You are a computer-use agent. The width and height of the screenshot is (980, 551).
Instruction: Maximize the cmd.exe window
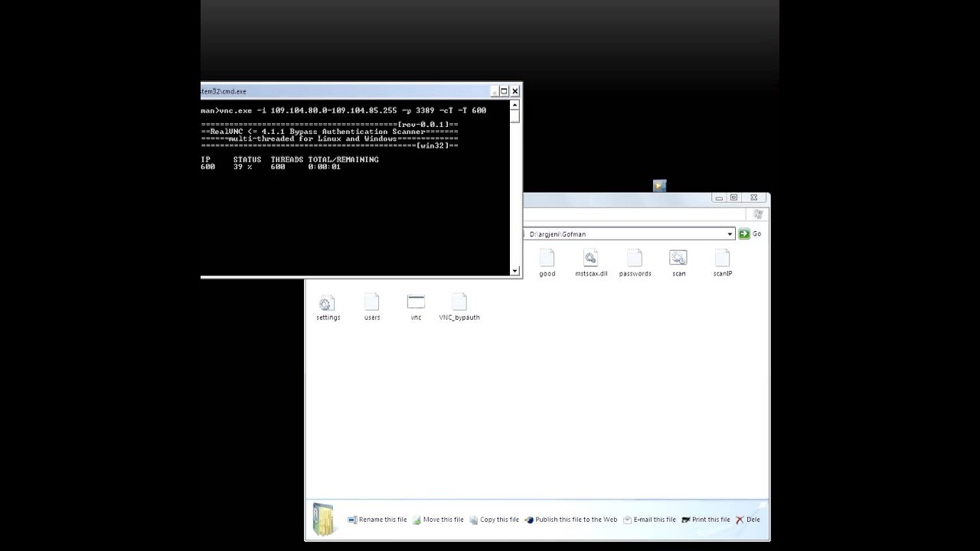(x=504, y=91)
